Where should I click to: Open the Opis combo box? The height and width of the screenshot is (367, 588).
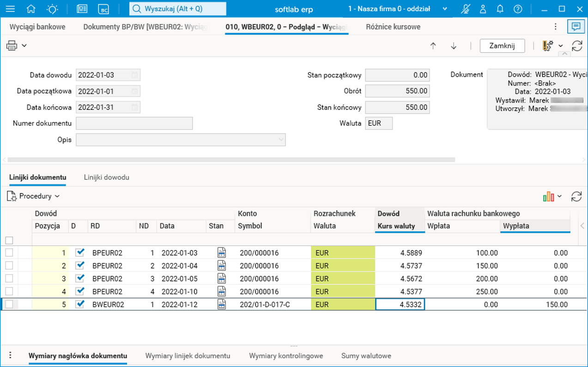click(181, 139)
